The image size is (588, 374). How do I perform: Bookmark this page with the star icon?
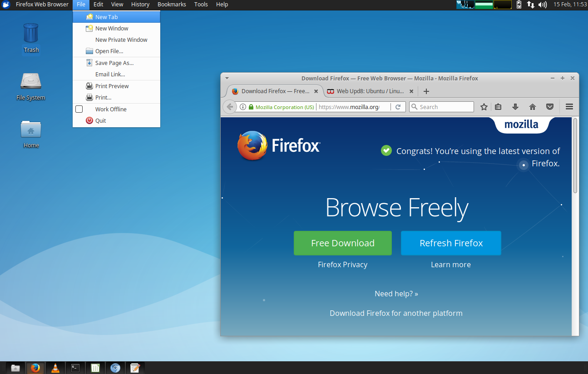[x=484, y=107]
